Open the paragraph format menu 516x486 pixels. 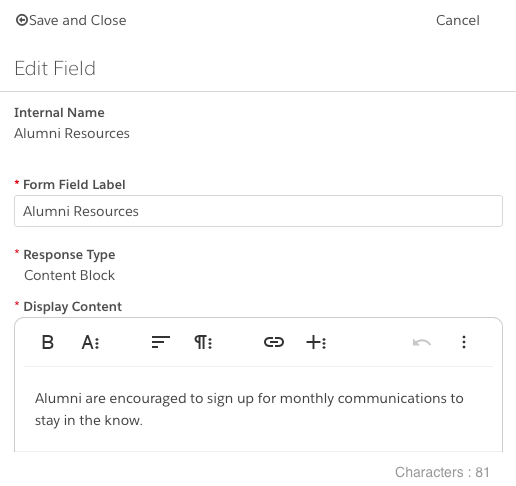click(203, 342)
